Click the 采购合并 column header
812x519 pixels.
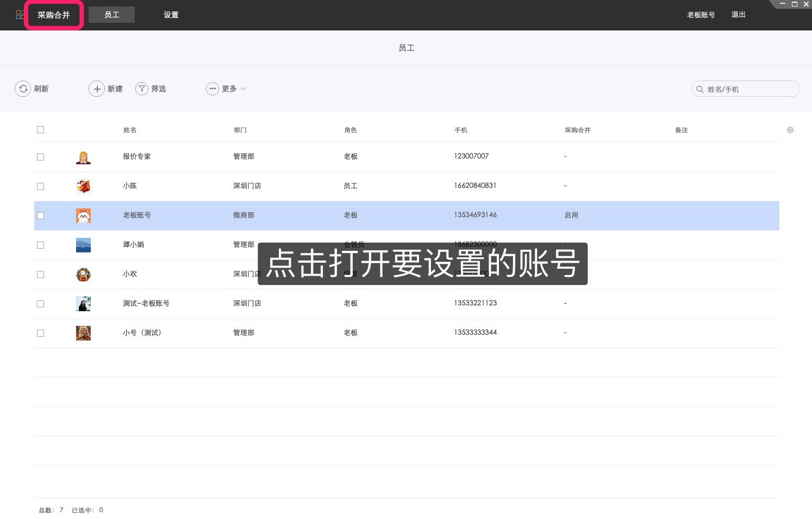pyautogui.click(x=578, y=130)
